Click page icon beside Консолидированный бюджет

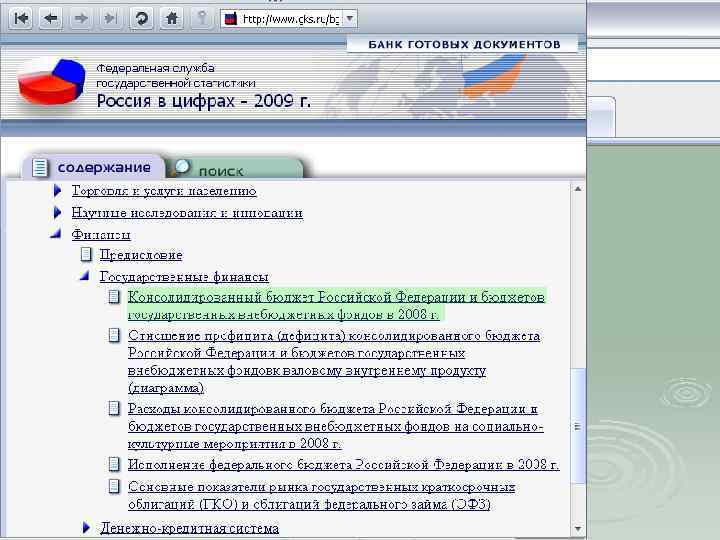tap(114, 297)
